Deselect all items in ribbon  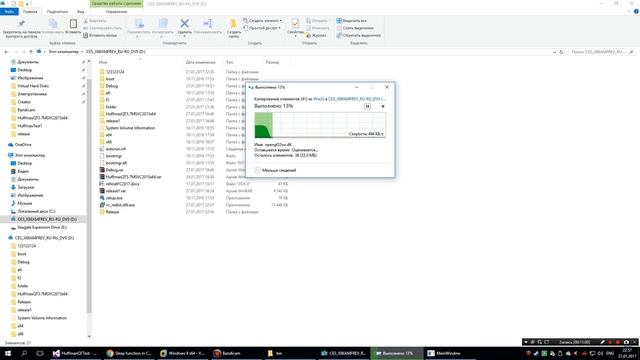355,28
